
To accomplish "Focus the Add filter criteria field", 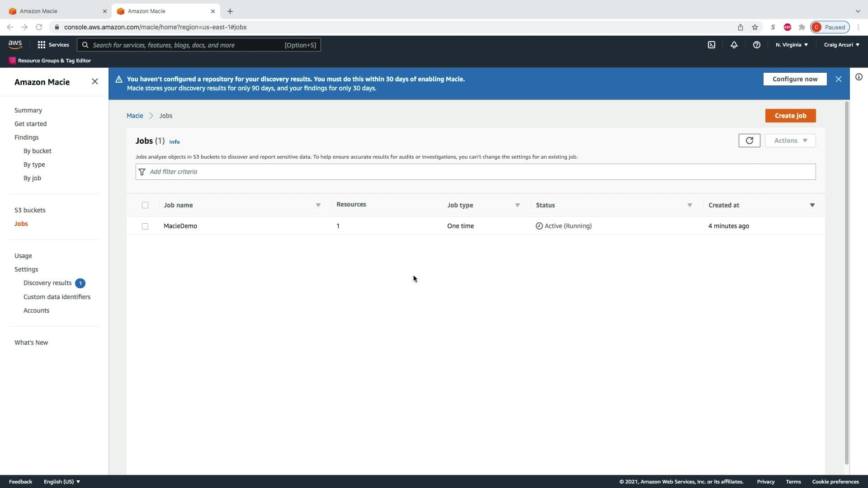I will (x=475, y=172).
